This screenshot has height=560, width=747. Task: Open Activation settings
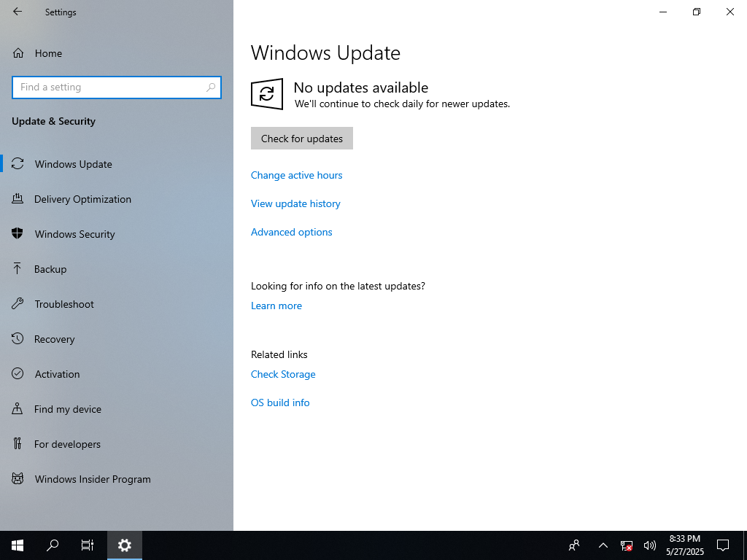click(117, 374)
